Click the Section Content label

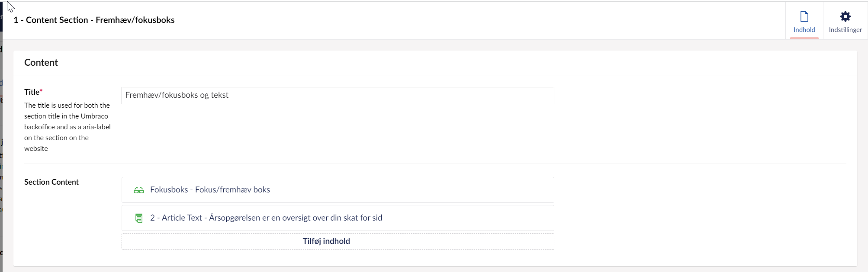[51, 182]
